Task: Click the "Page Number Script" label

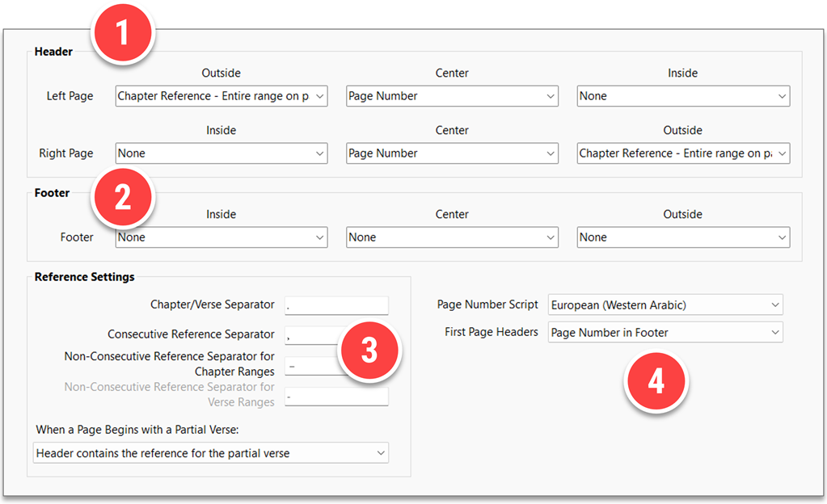Action: (487, 304)
